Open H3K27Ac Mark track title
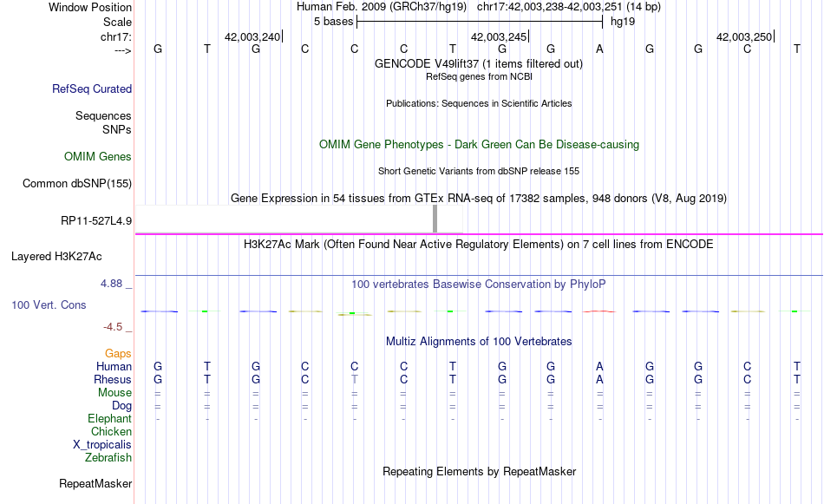The image size is (824, 504). click(479, 245)
